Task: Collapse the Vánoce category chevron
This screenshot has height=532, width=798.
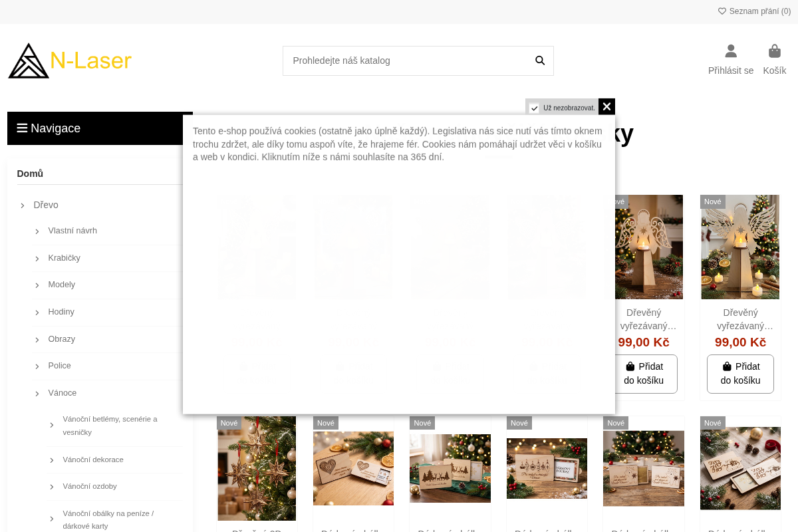Action: (37, 394)
